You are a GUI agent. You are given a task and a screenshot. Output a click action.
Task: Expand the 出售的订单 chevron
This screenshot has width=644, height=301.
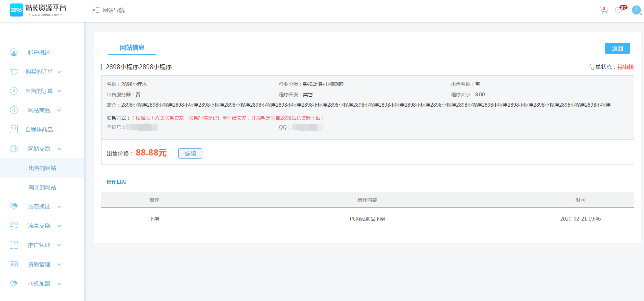point(59,91)
